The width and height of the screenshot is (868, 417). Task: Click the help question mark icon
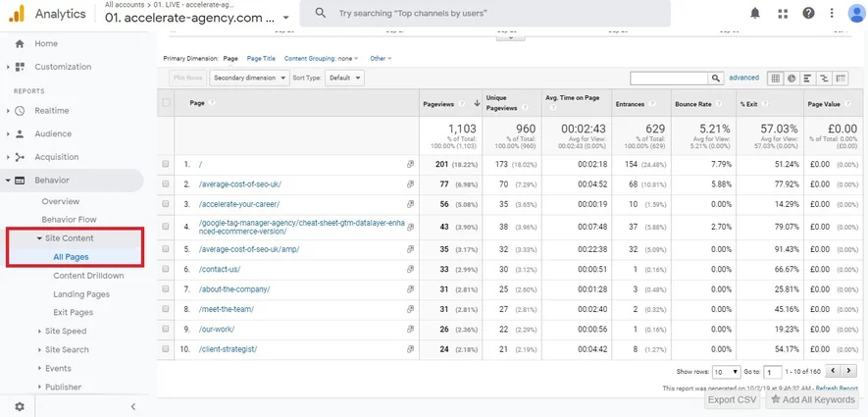pos(808,14)
